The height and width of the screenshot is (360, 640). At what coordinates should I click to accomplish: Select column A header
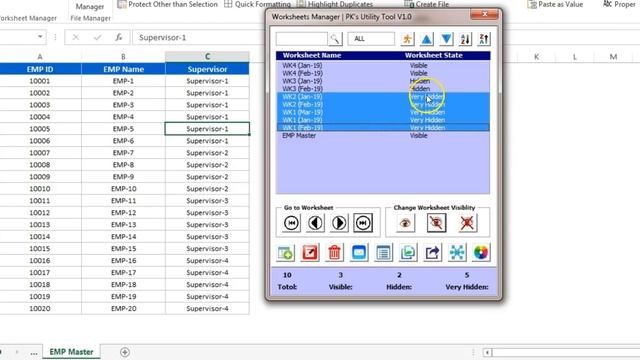coord(40,57)
